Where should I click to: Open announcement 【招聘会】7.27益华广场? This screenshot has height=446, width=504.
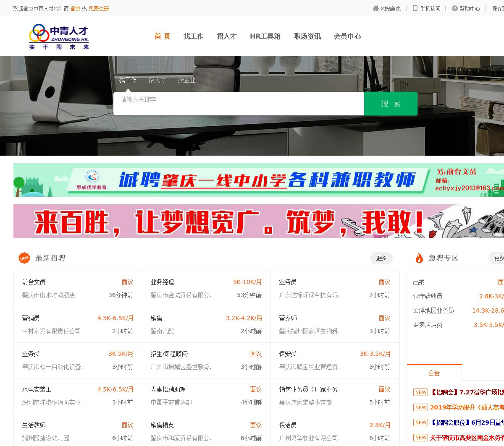467,392
